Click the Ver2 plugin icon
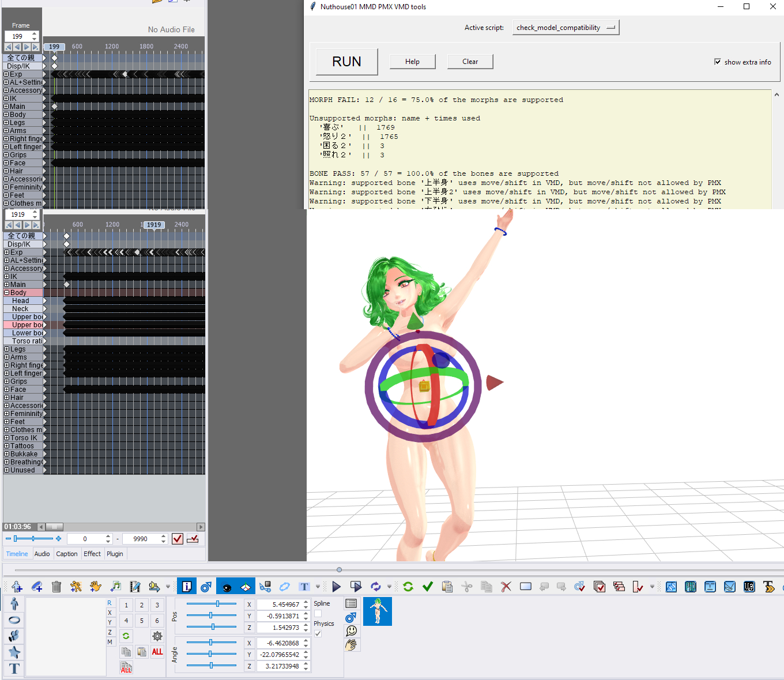This screenshot has height=680, width=784. point(749,587)
